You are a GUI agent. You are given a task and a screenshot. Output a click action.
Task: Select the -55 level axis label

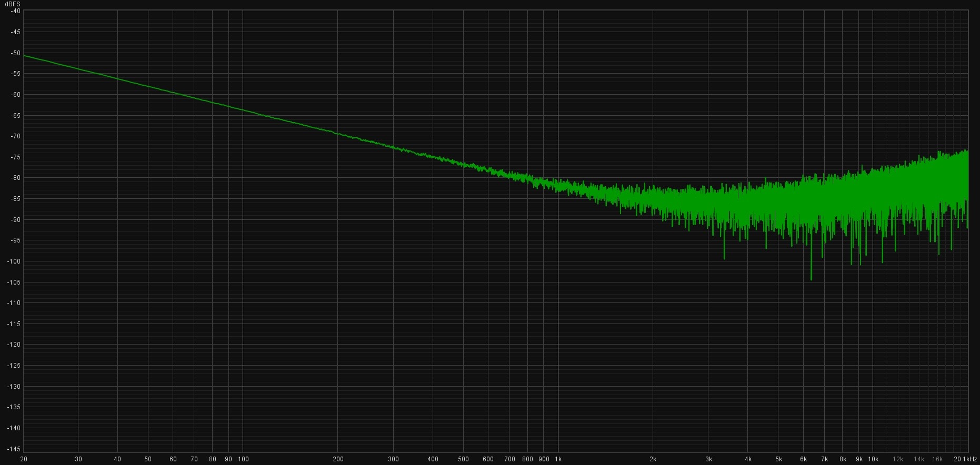tap(15, 74)
